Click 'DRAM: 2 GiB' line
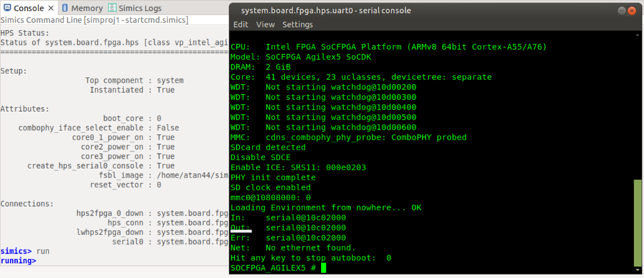This screenshot has height=278, width=644. click(260, 67)
